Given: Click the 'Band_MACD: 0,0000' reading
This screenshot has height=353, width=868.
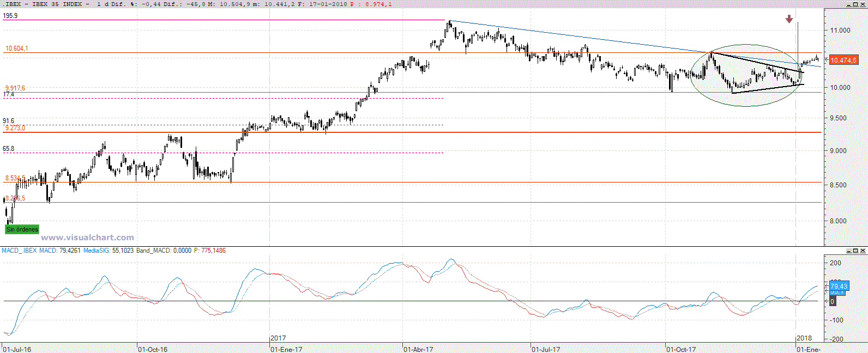Looking at the screenshot, I should [x=164, y=251].
